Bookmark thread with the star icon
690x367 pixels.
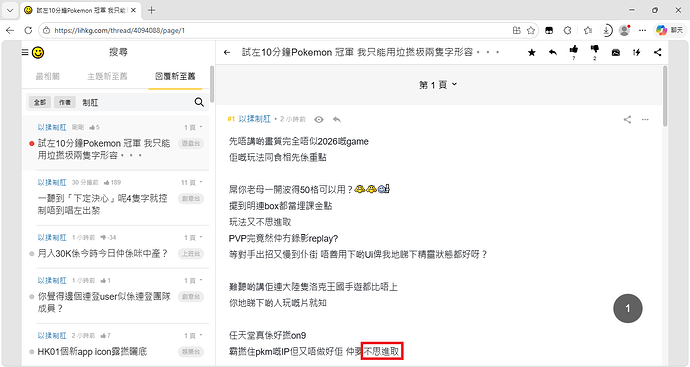coord(532,52)
